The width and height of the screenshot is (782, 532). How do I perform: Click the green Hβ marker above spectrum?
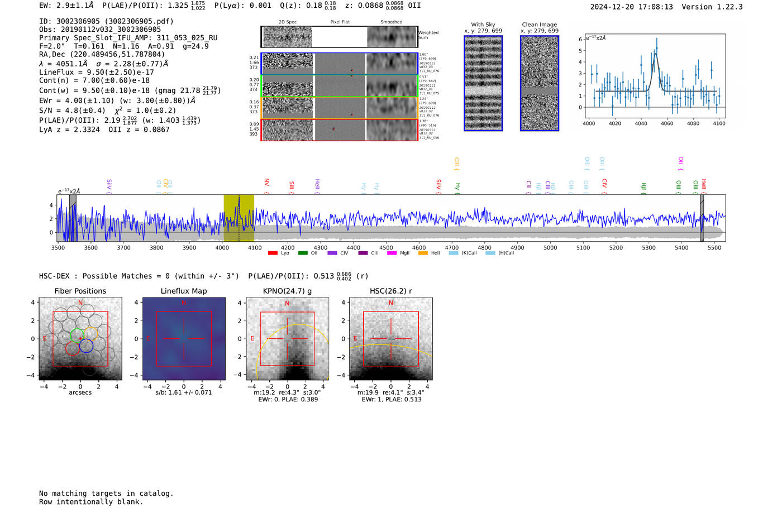coord(643,188)
